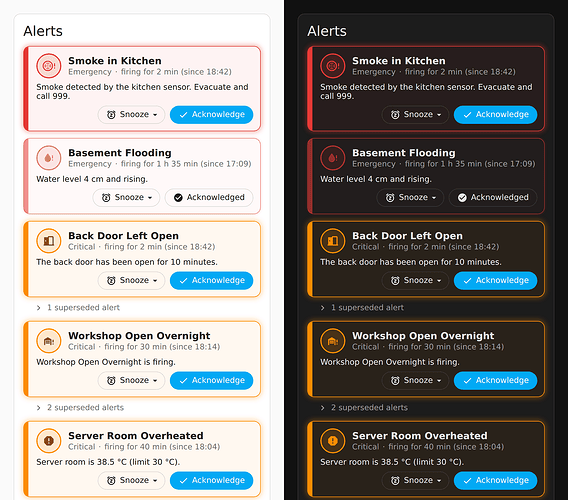568x500 pixels.
Task: Click the garage workshop icon in dark panel
Action: tap(333, 341)
